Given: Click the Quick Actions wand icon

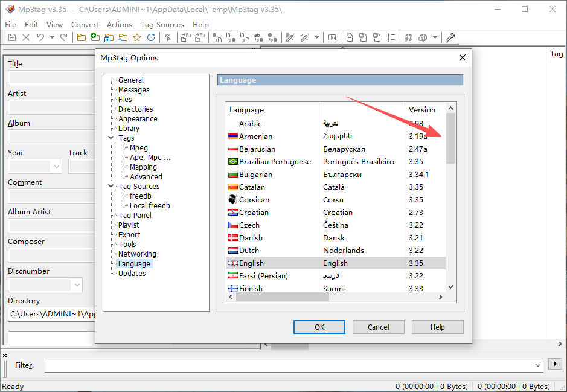Looking at the screenshot, I should (x=304, y=37).
